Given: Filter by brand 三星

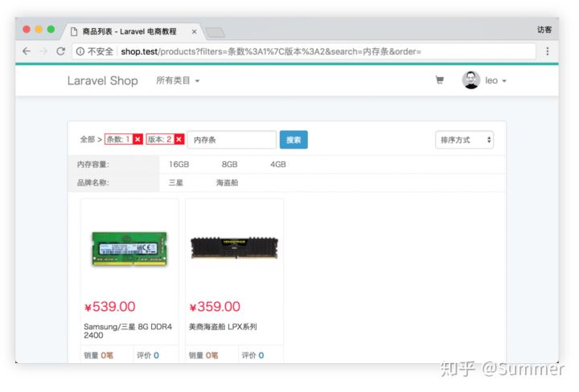Looking at the screenshot, I should [176, 182].
